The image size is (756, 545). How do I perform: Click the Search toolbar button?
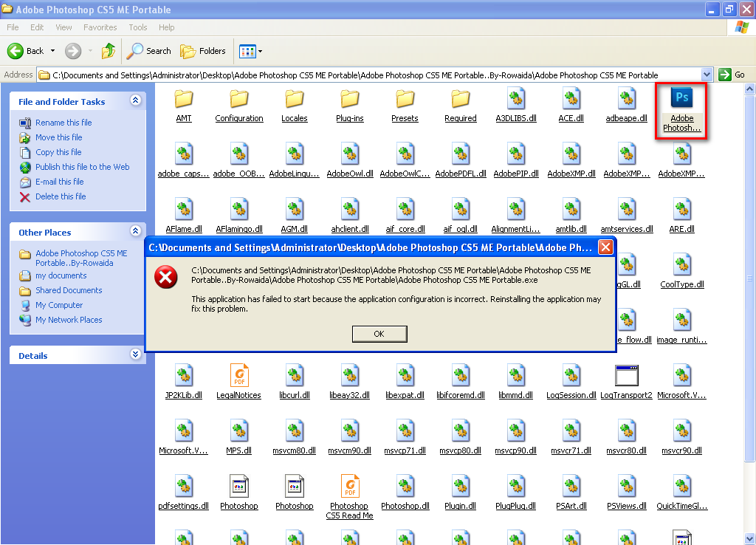[x=148, y=51]
